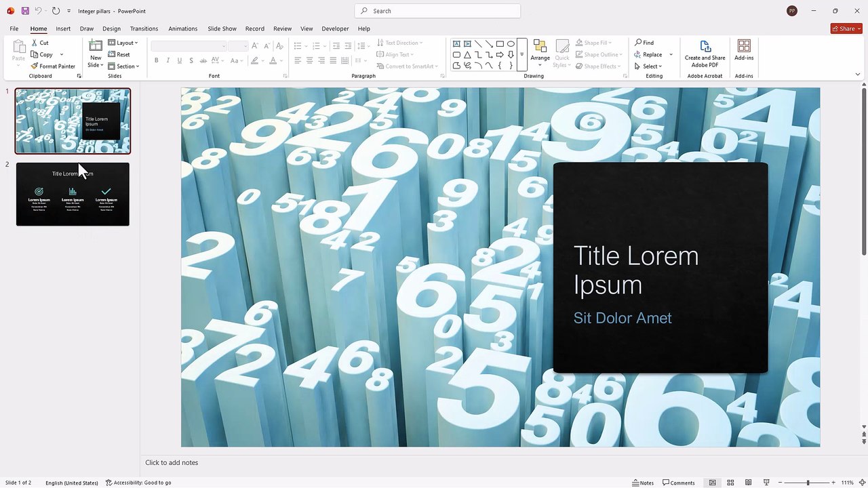
Task: Pick the down arrow shape
Action: pyautogui.click(x=511, y=54)
